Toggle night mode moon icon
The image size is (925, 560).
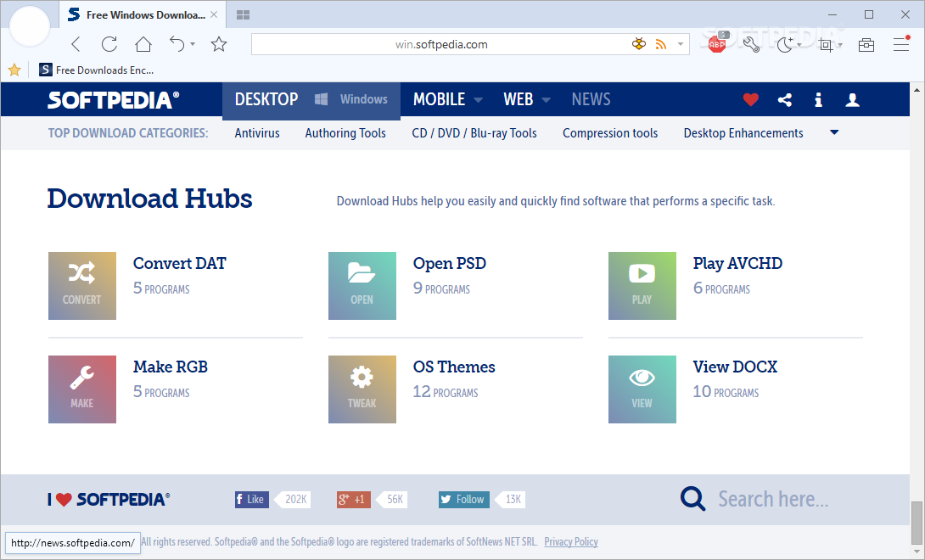(x=785, y=44)
